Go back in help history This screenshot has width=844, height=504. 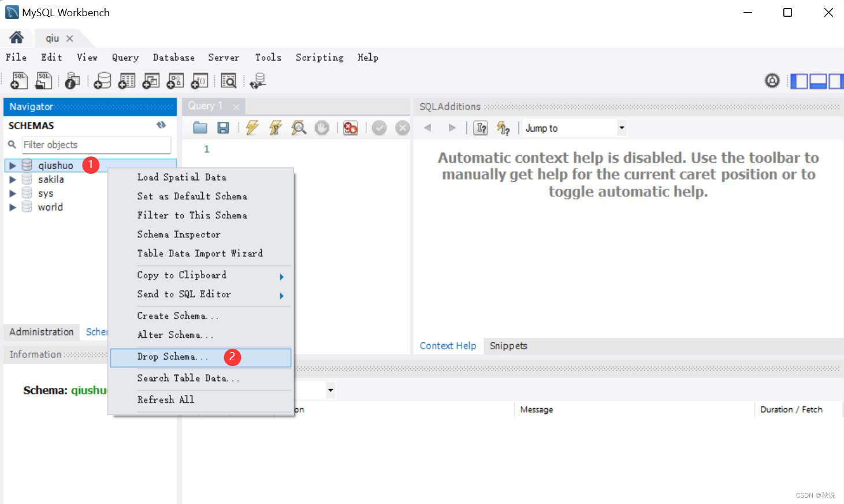click(427, 128)
